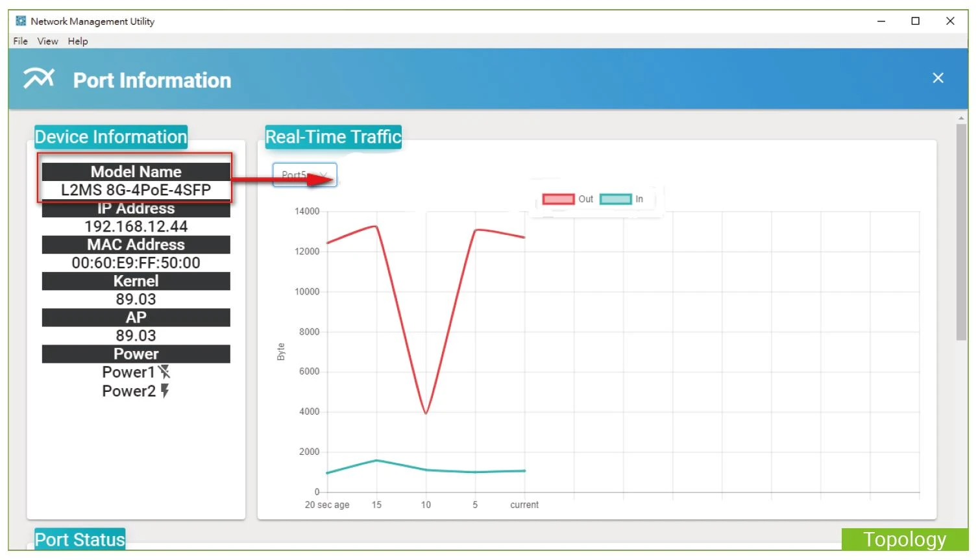
Task: Click the Port Status section header
Action: coord(80,539)
